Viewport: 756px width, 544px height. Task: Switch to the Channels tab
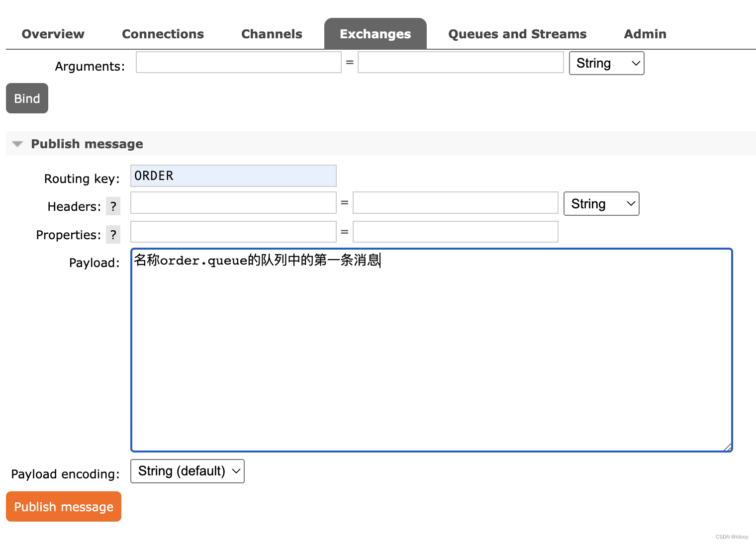pyautogui.click(x=272, y=34)
